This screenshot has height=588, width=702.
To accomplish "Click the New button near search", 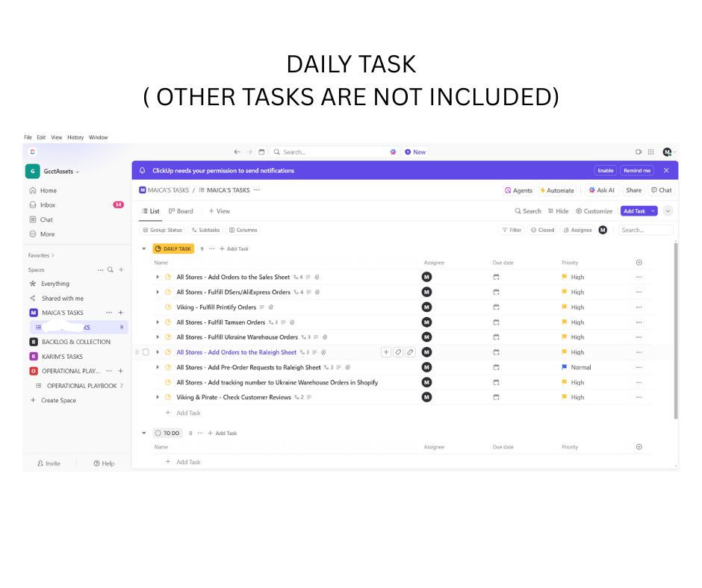I will 415,152.
